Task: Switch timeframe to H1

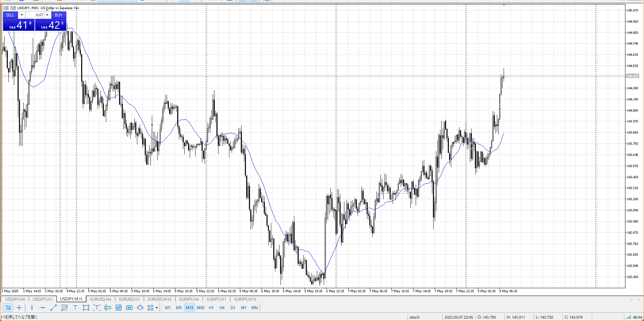Action: point(211,307)
